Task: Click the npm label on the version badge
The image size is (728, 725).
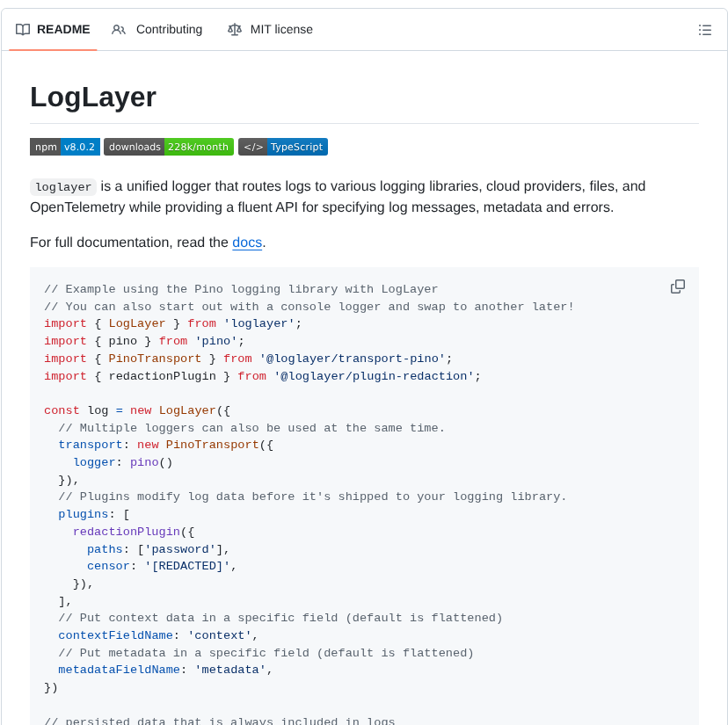Action: [x=45, y=147]
